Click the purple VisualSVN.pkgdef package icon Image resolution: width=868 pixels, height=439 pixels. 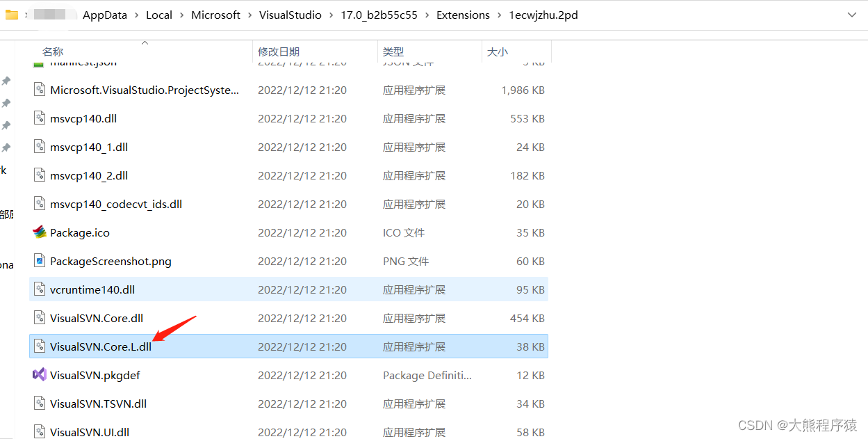pyautogui.click(x=39, y=375)
